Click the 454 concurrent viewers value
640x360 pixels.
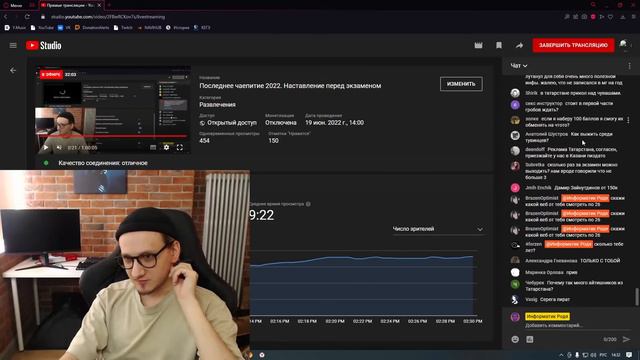point(204,140)
